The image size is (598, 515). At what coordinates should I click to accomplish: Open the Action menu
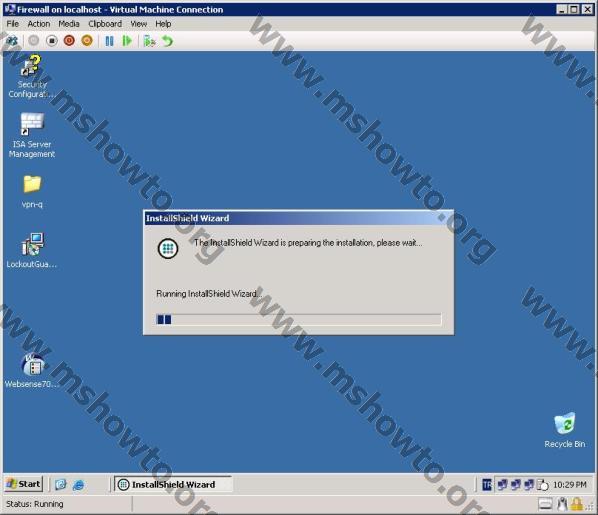(39, 24)
